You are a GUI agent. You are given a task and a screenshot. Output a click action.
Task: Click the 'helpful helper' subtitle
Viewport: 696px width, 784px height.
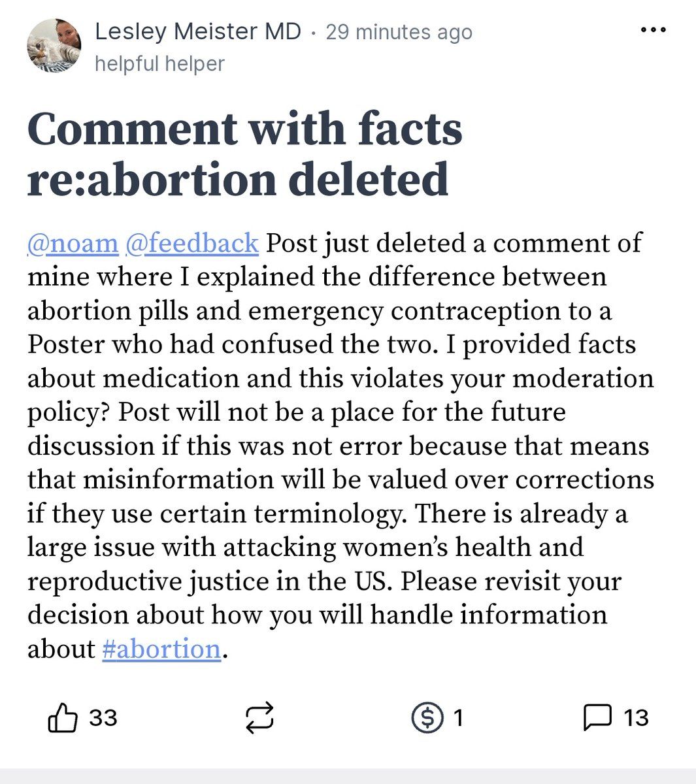(159, 64)
